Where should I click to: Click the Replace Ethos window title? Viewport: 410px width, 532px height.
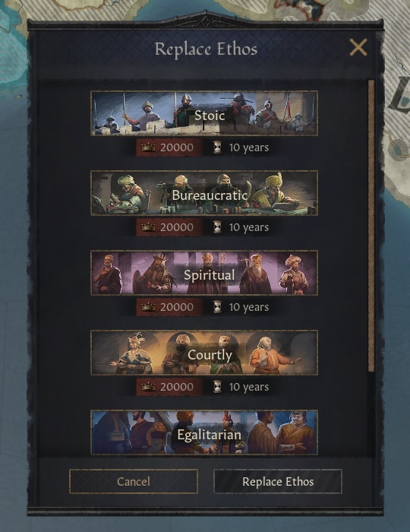click(x=206, y=49)
